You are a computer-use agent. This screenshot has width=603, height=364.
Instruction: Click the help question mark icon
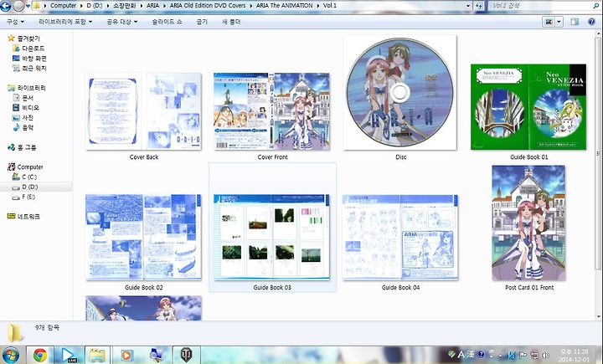pos(591,22)
